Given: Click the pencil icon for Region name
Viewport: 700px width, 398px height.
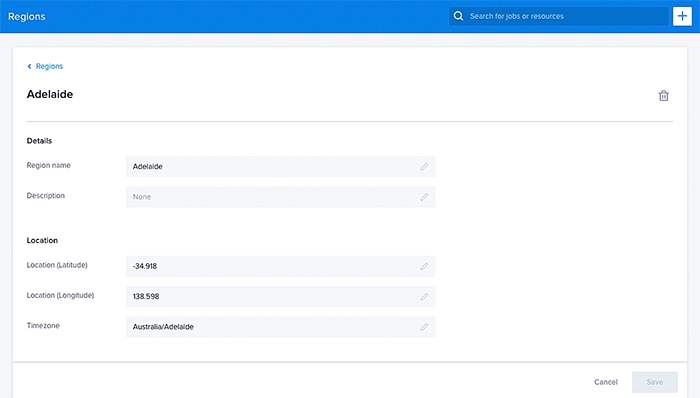Looking at the screenshot, I should (424, 166).
